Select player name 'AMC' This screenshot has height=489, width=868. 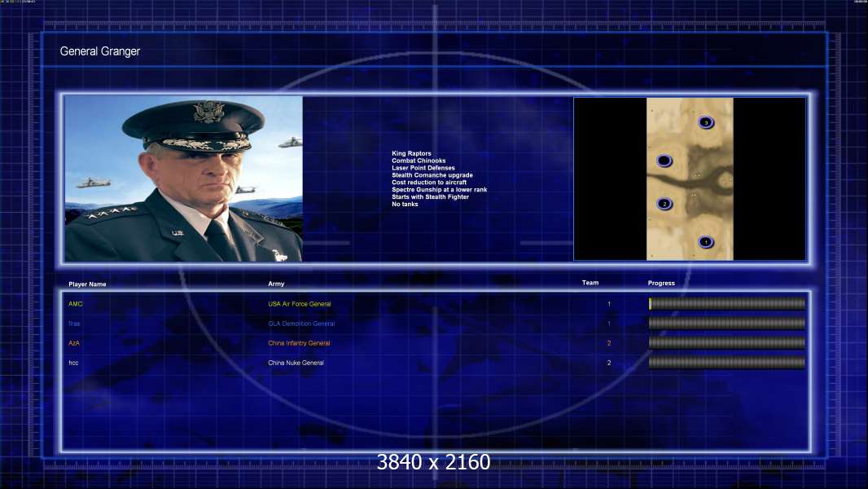click(75, 304)
